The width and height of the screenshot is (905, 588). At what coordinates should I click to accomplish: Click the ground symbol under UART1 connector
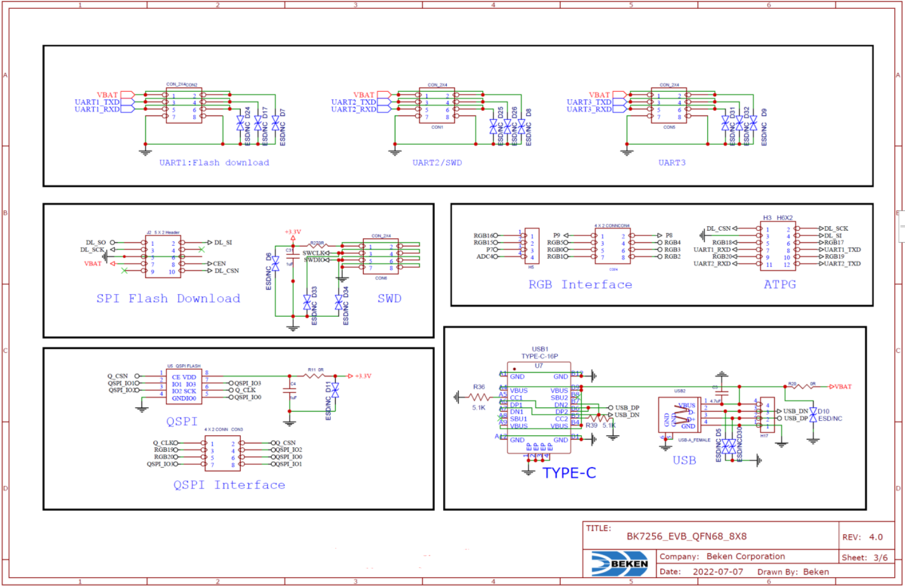(x=145, y=152)
